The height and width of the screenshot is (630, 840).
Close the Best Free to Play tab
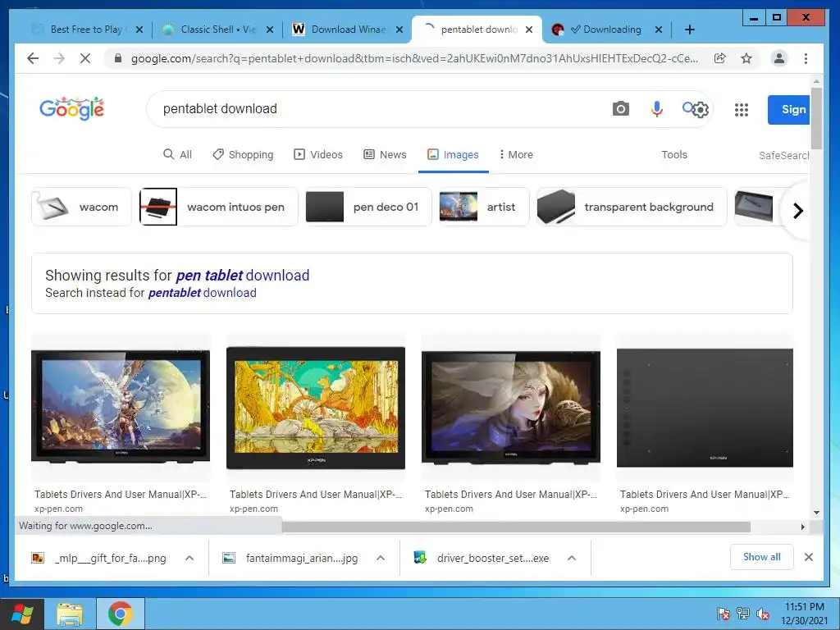pyautogui.click(x=139, y=30)
